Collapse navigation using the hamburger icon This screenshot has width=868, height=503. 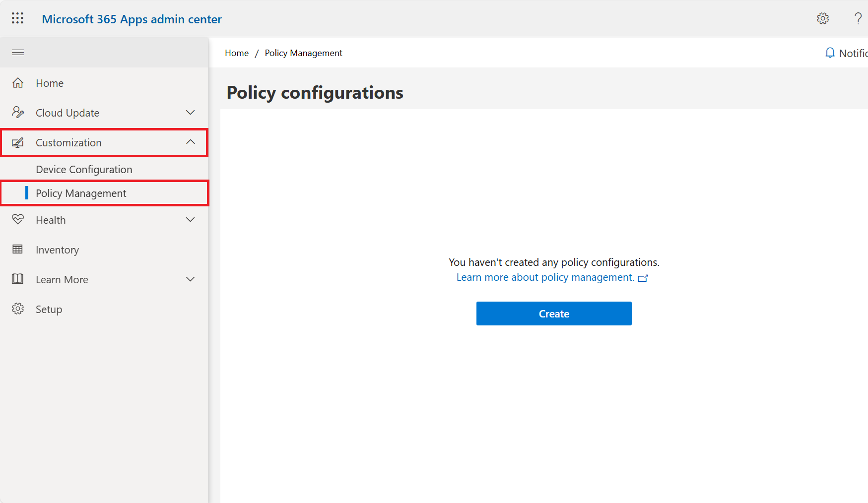coord(18,52)
